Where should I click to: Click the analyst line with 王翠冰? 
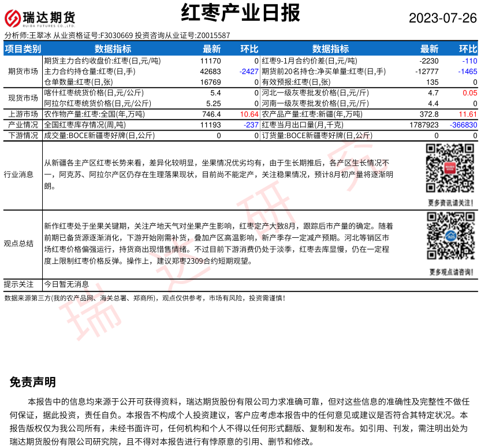coord(117,35)
